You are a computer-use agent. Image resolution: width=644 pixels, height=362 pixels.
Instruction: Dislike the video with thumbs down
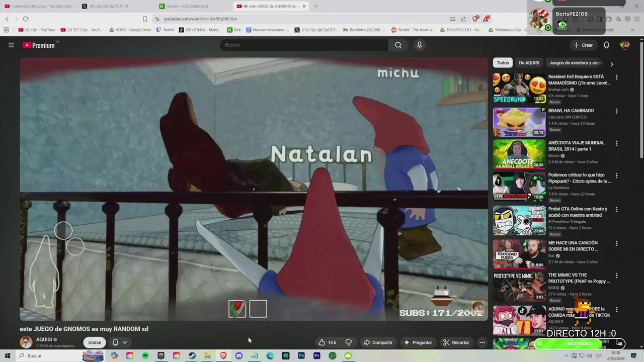tap(348, 342)
